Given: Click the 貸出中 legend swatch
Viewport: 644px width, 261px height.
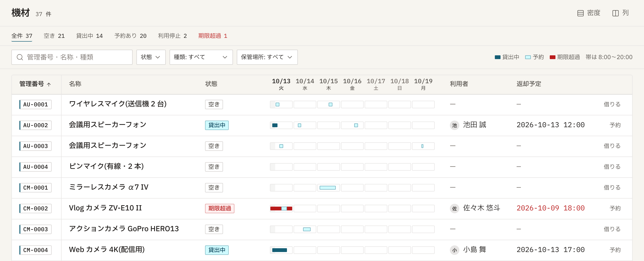Looking at the screenshot, I should point(497,57).
